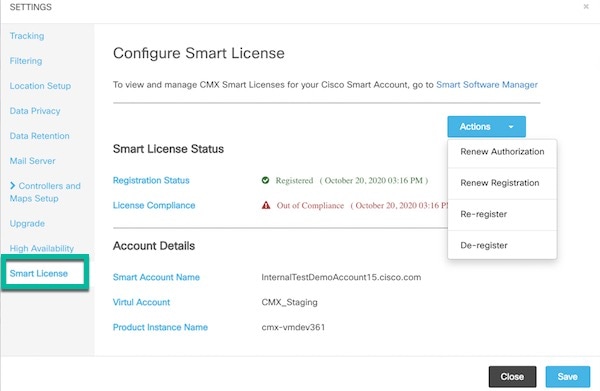The height and width of the screenshot is (391, 600).
Task: Close the Settings dialog with the X icon
Action: point(586,7)
